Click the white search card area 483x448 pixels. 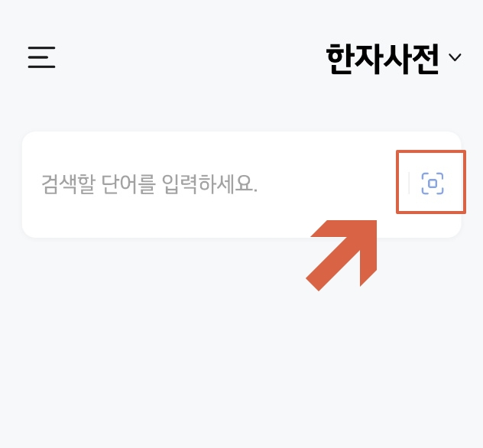pyautogui.click(x=241, y=184)
